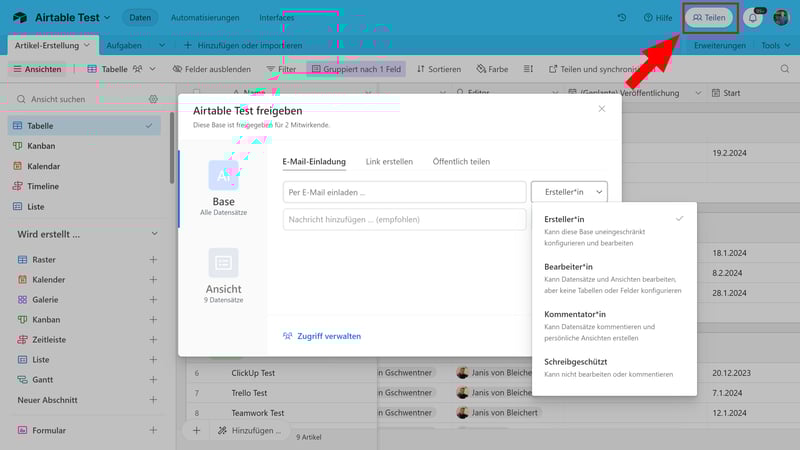Screen dimensions: 800x450
Task: Select Tabelle view in sidebar
Action: [84, 126]
